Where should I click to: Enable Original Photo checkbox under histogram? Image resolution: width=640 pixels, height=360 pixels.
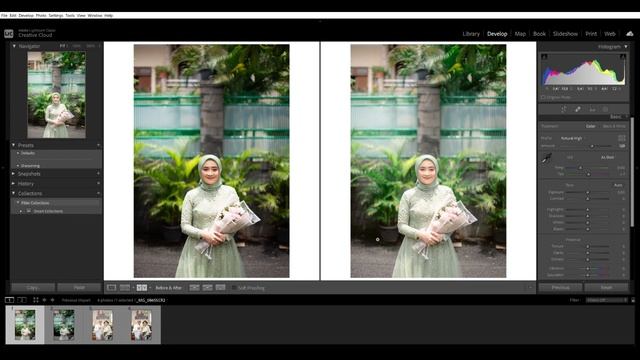(x=543, y=97)
